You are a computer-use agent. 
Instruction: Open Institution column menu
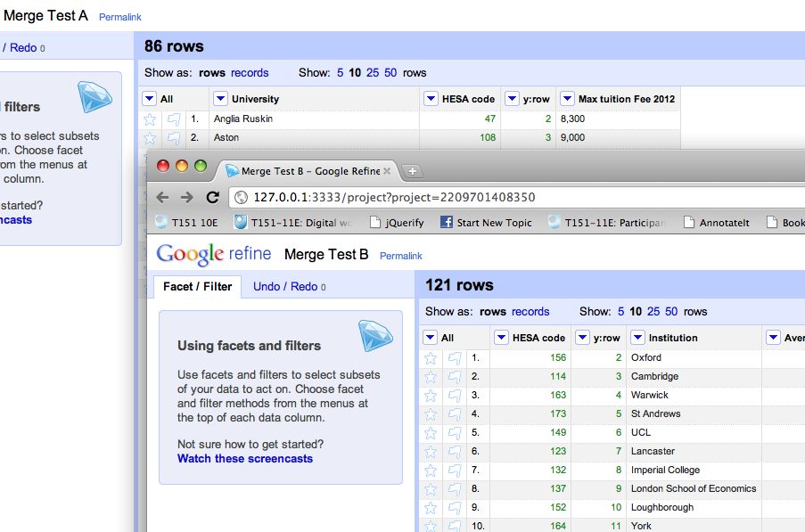pyautogui.click(x=637, y=338)
